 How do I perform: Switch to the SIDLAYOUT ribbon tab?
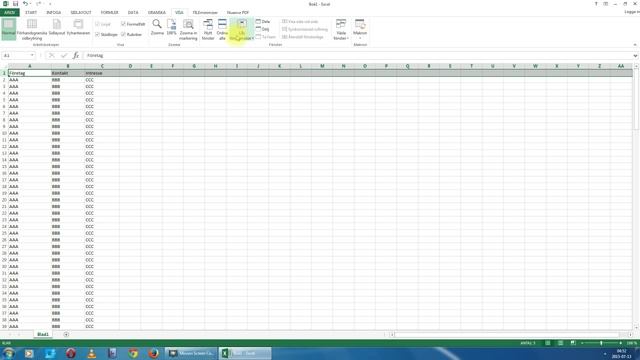[x=81, y=13]
